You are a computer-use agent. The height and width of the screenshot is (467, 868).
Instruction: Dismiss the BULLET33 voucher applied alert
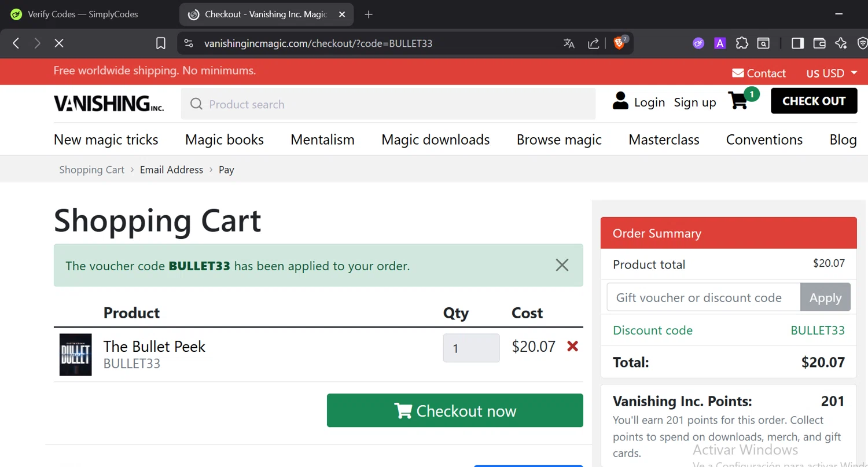[x=562, y=265]
